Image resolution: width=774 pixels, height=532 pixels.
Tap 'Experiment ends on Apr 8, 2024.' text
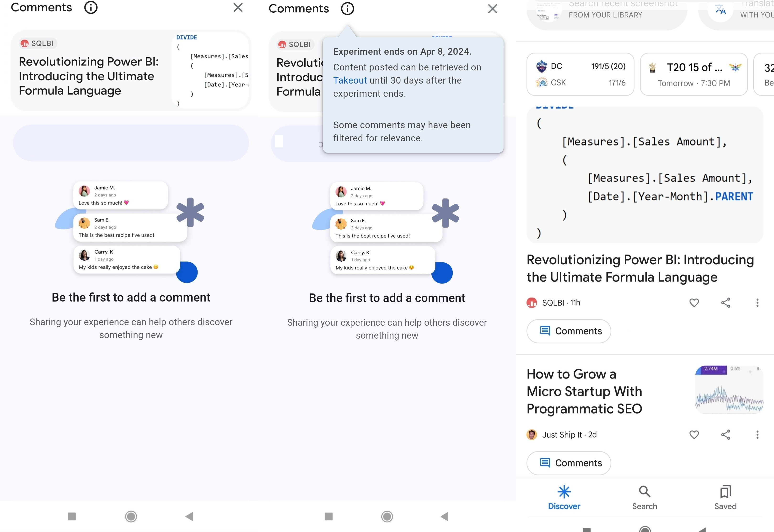[x=402, y=52]
